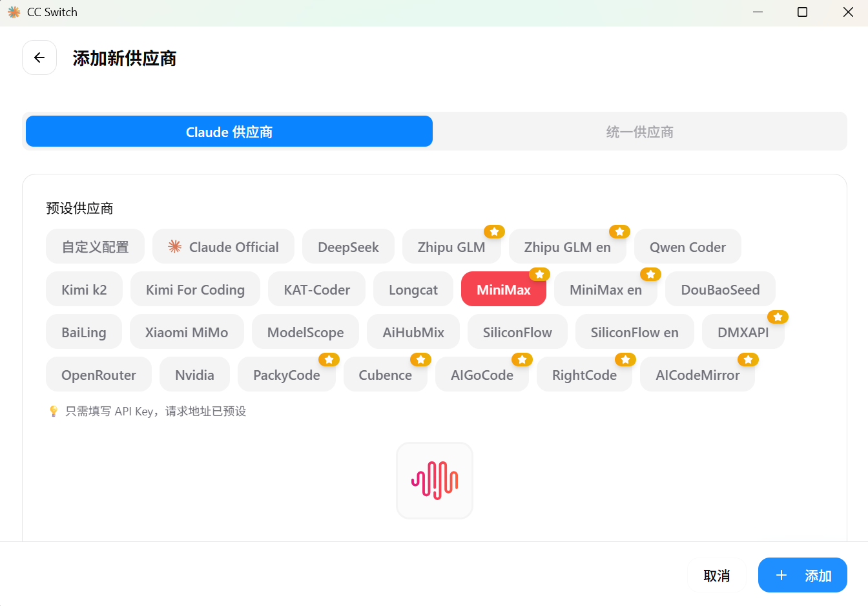Select the MiniMax en preset

click(606, 289)
